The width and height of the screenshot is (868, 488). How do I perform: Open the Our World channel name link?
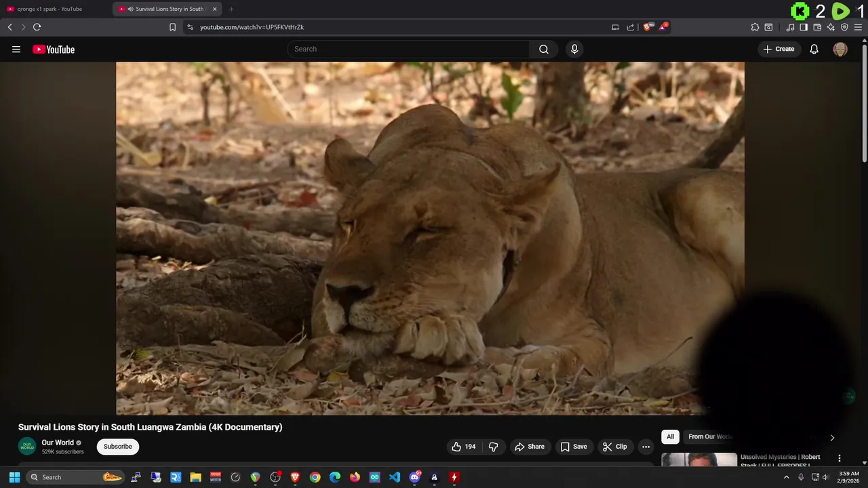(58, 443)
